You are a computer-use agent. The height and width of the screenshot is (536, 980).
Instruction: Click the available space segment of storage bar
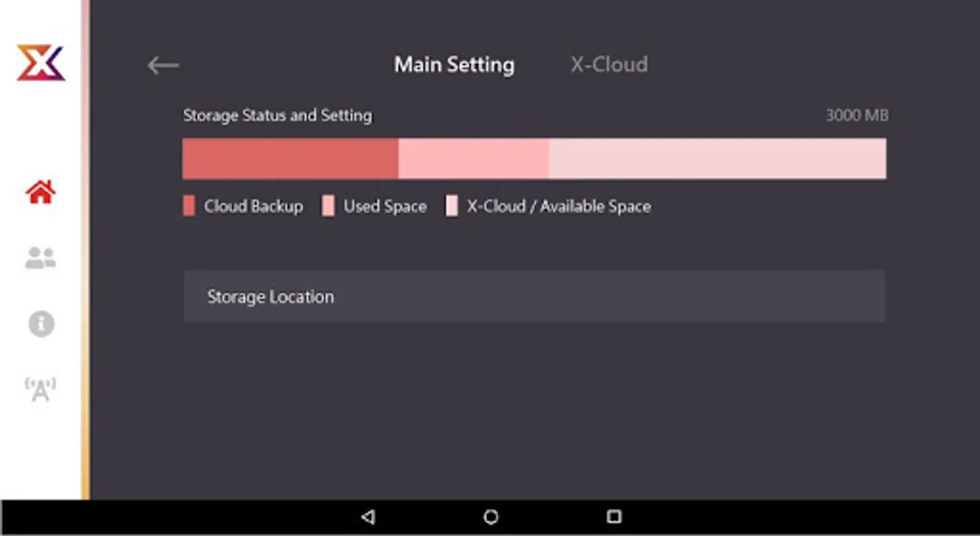pos(717,158)
